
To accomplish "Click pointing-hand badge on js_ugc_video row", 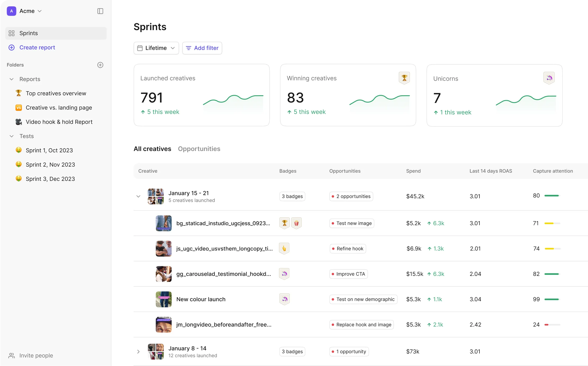I will 284,248.
